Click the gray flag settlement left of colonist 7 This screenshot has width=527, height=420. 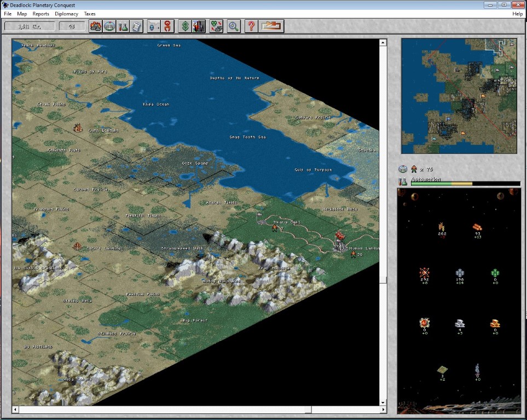tap(261, 218)
